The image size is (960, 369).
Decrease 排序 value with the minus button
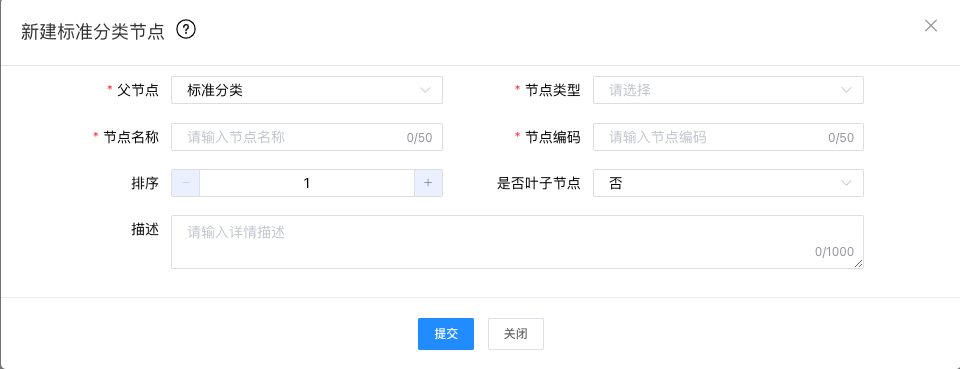[186, 183]
